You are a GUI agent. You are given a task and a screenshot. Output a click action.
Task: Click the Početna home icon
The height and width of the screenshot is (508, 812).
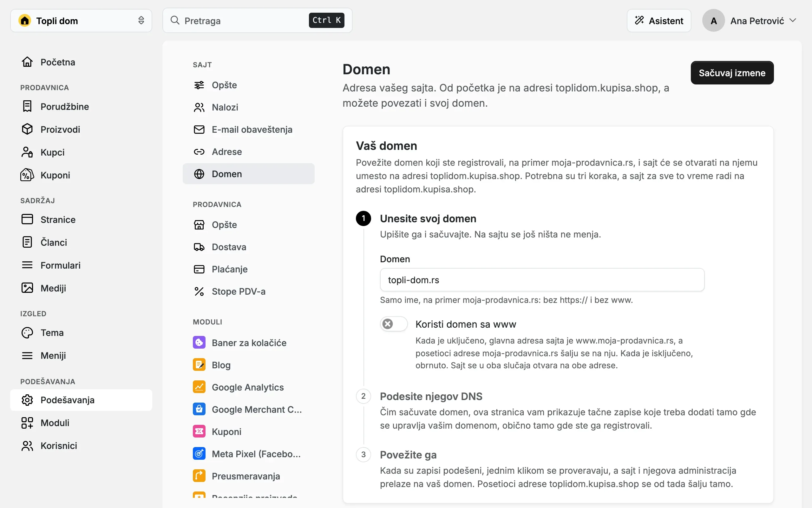27,62
